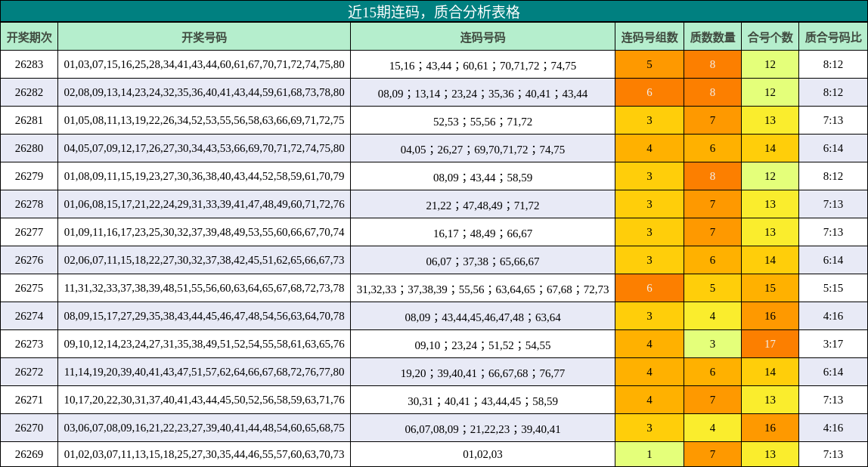
Task: Click prime count 4 in row 26274
Action: point(712,316)
